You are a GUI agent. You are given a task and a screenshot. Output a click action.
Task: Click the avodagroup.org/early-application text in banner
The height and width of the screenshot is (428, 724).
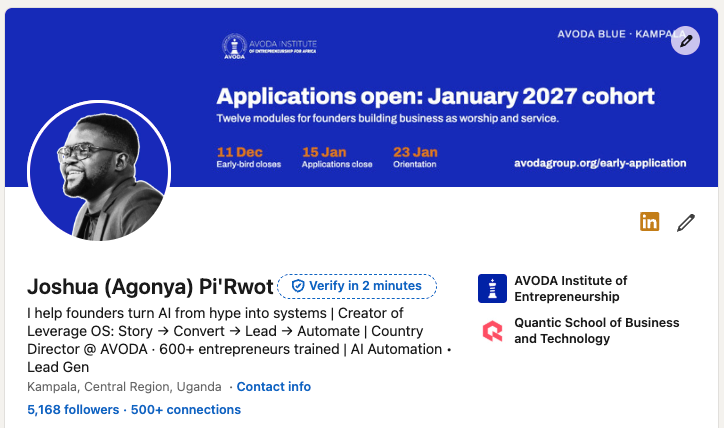[x=600, y=163]
